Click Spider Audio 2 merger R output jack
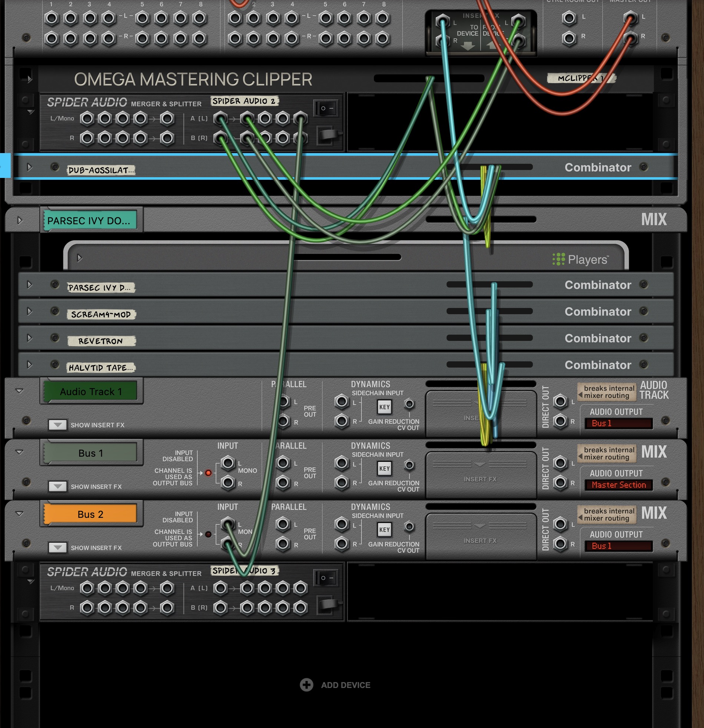704x728 pixels. click(x=167, y=138)
